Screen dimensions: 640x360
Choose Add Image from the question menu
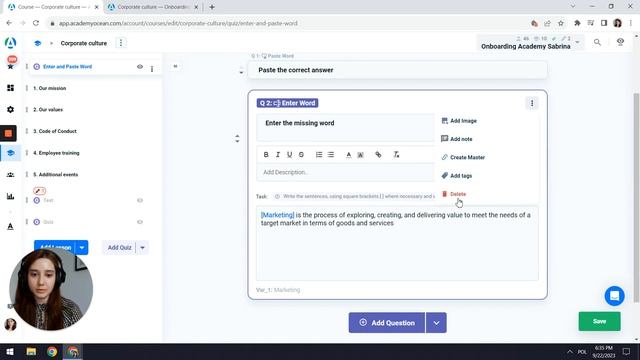point(459,121)
